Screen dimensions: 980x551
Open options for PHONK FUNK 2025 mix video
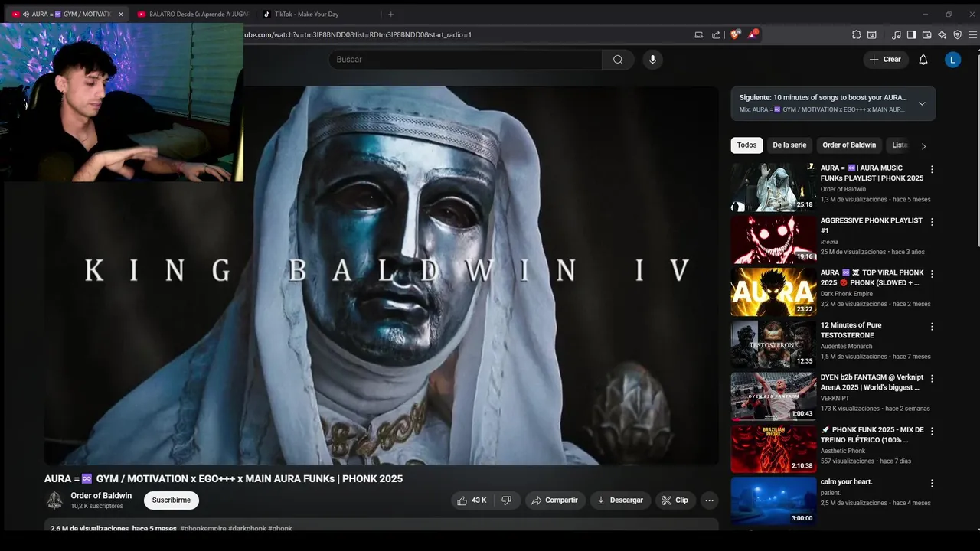[x=932, y=431]
